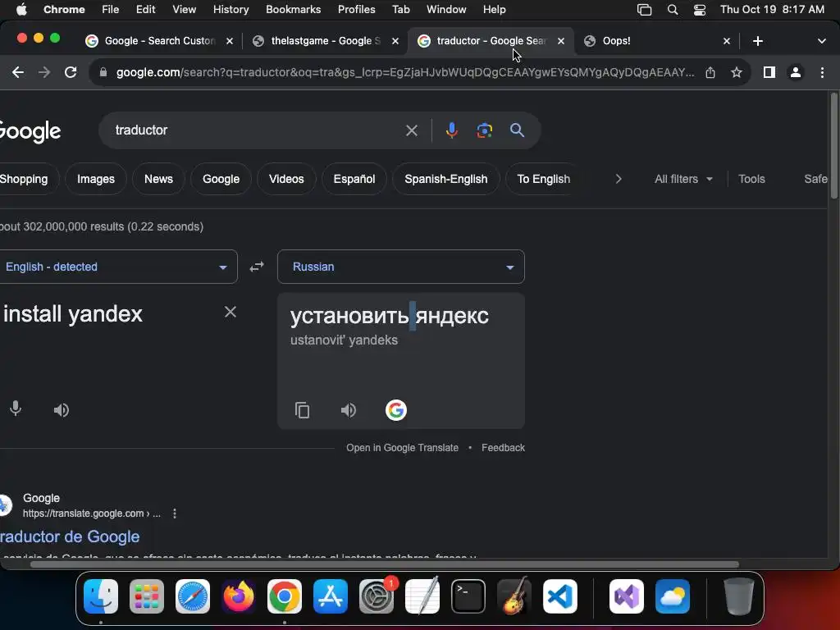This screenshot has width=840, height=630.
Task: Select the Español filter chip
Action: pos(354,179)
